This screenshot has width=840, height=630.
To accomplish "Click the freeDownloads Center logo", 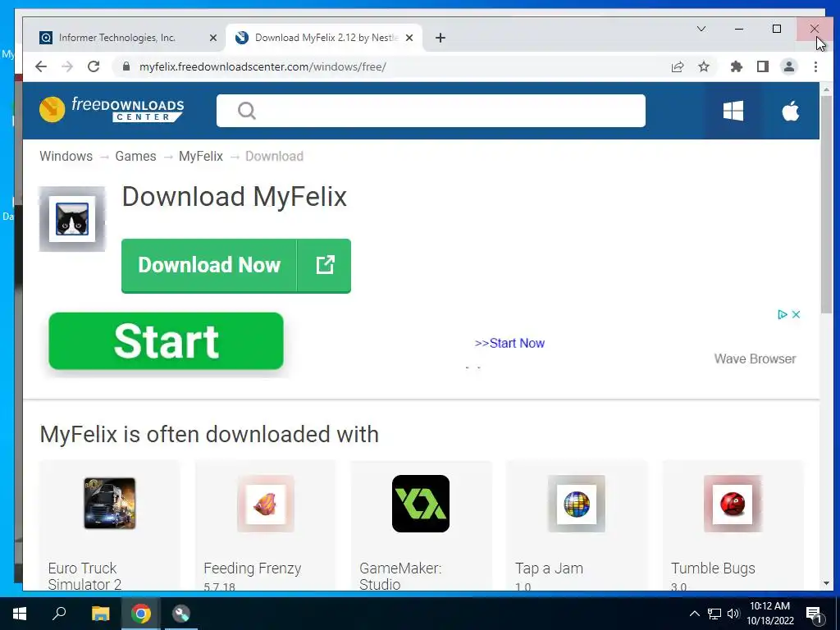I will 112,109.
